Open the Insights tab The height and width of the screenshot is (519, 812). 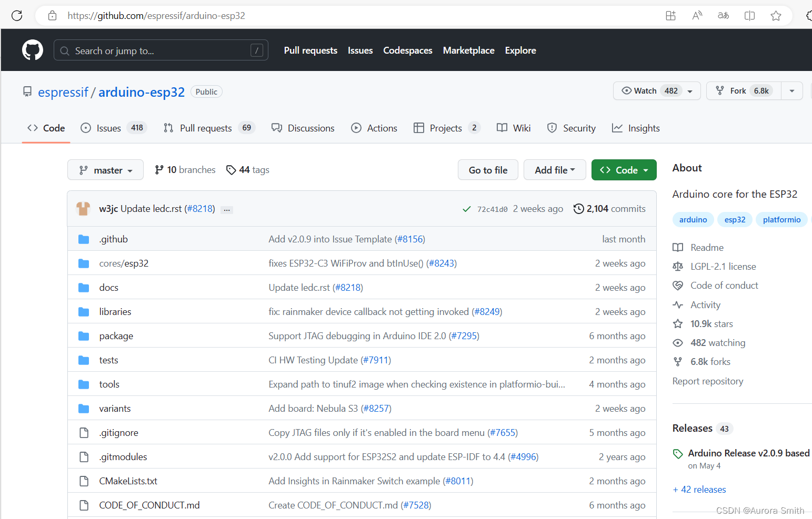pyautogui.click(x=636, y=128)
